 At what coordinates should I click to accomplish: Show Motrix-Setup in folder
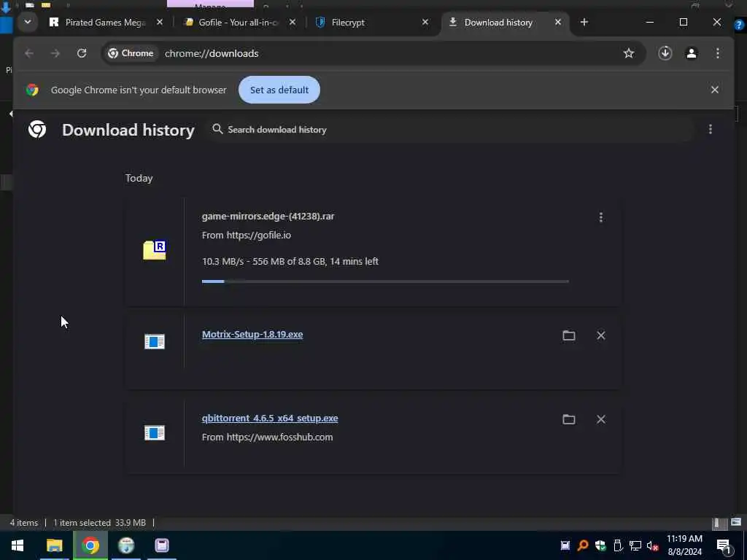tap(569, 335)
